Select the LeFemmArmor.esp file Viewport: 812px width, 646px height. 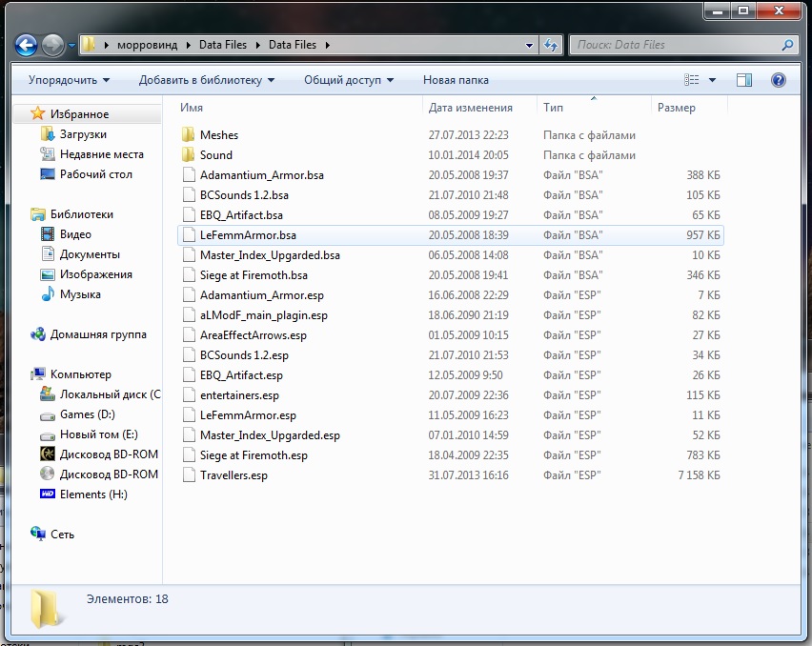[450, 415]
